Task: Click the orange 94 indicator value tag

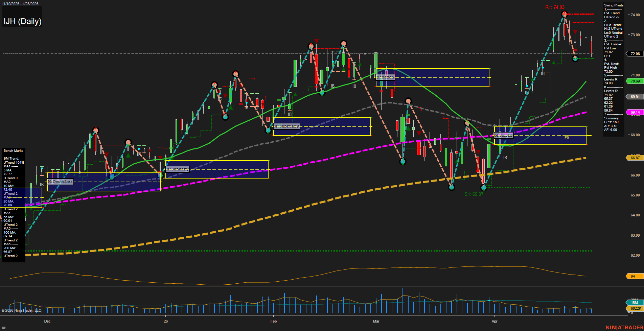Action: coord(632,276)
